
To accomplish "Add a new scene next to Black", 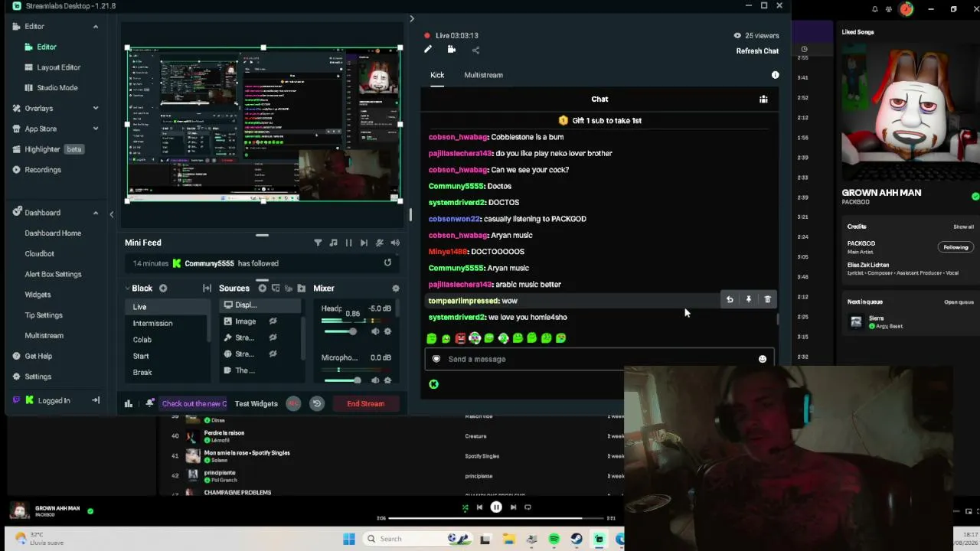I will coord(163,289).
